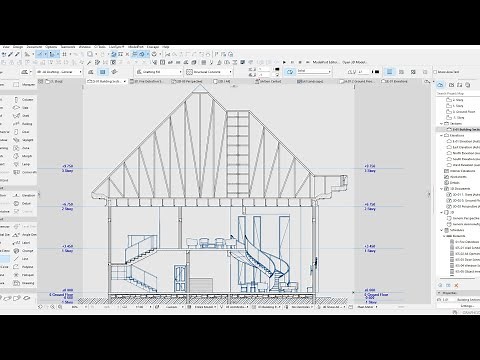Select the Railing tool
The image size is (480, 360).
point(23,124)
